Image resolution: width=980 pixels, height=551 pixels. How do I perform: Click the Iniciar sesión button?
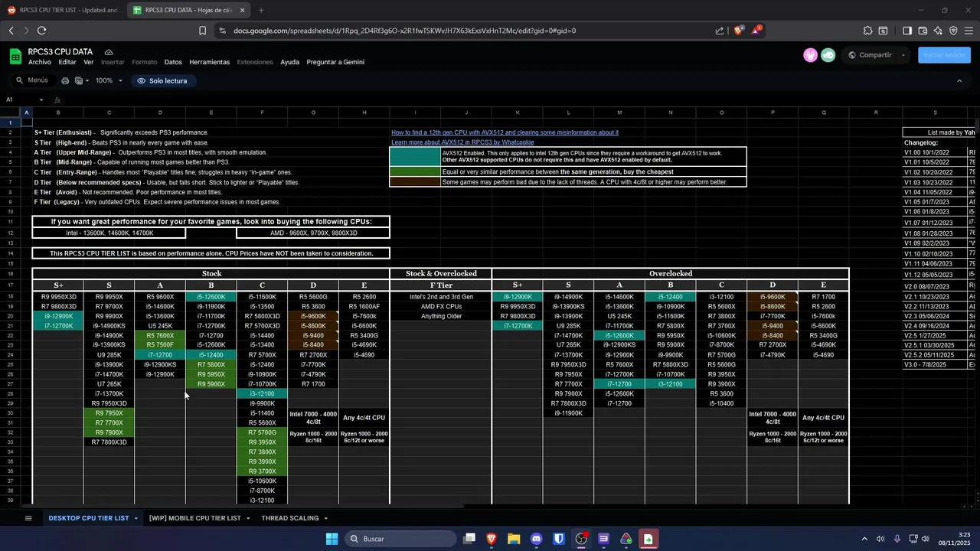coord(944,55)
